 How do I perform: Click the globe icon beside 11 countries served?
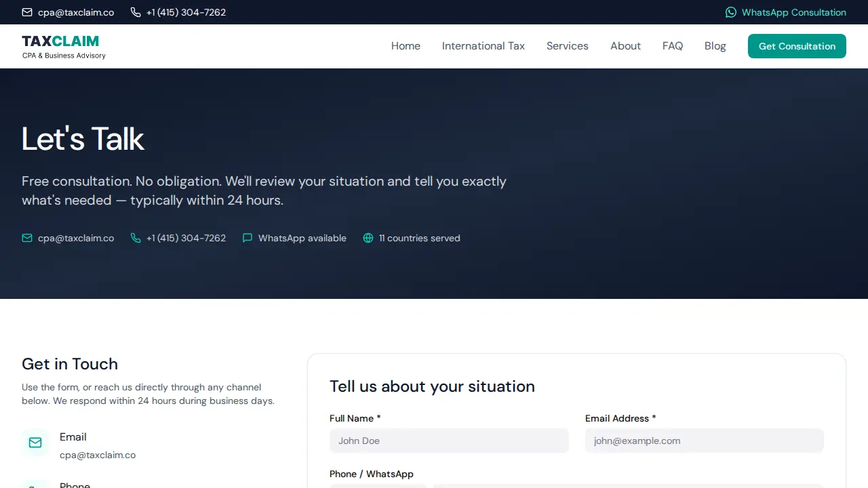tap(368, 238)
